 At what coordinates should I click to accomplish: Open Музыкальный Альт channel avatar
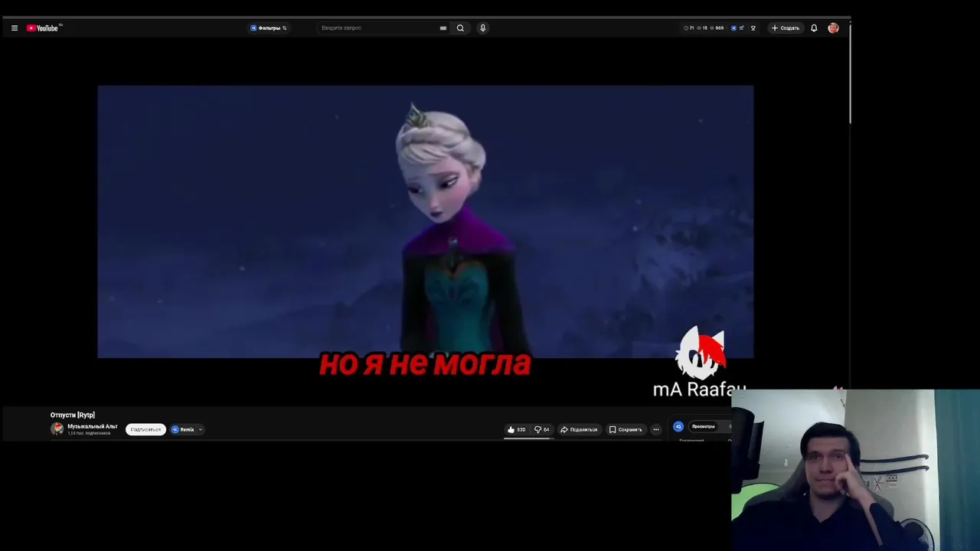coord(57,429)
